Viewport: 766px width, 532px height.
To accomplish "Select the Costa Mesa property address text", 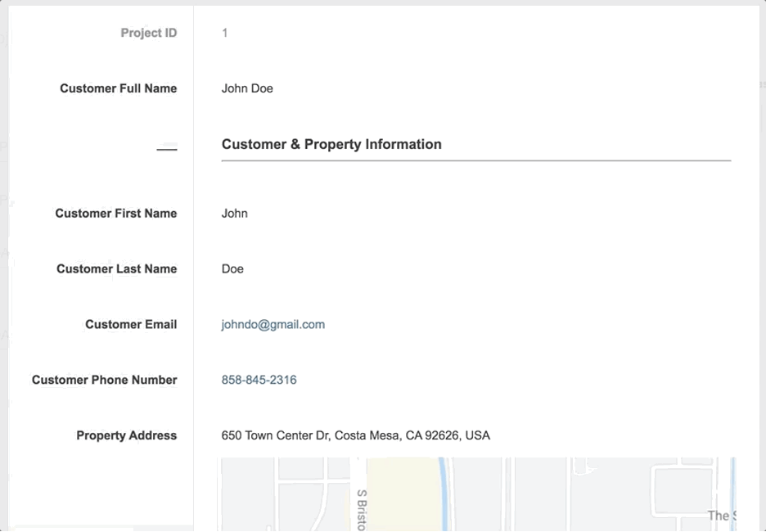I will [x=355, y=435].
